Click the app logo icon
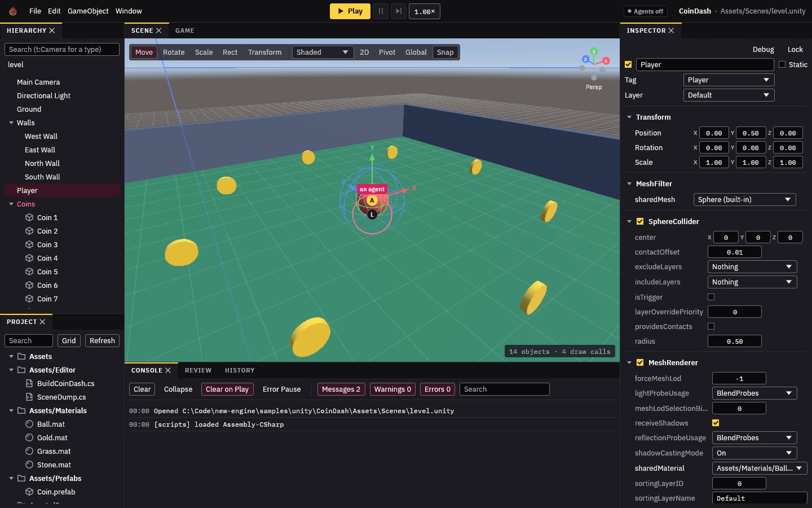Image resolution: width=812 pixels, height=508 pixels. 13,11
